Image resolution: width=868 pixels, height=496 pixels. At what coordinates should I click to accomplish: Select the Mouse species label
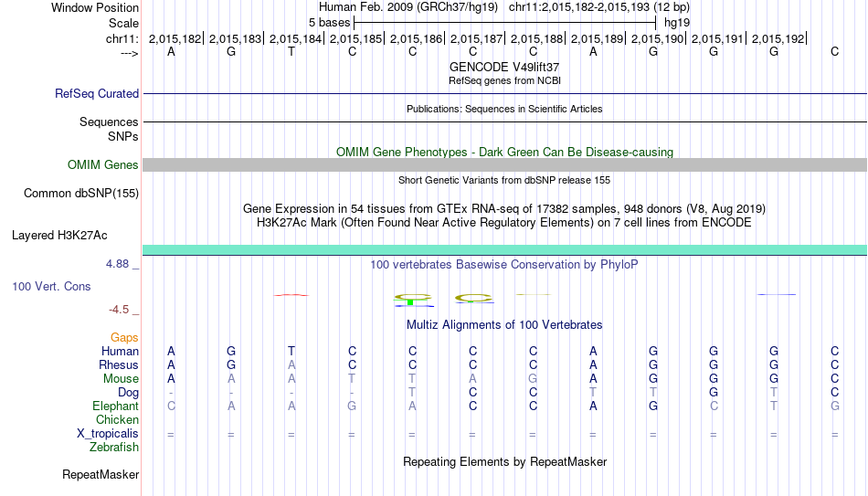pos(121,379)
